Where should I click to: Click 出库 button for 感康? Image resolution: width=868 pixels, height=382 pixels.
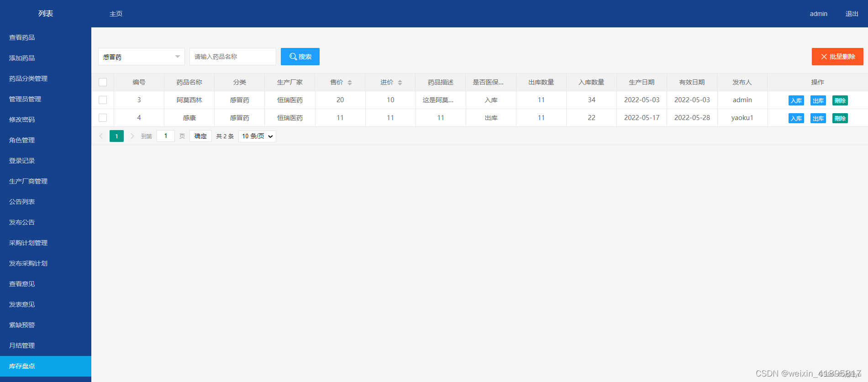[x=818, y=118]
